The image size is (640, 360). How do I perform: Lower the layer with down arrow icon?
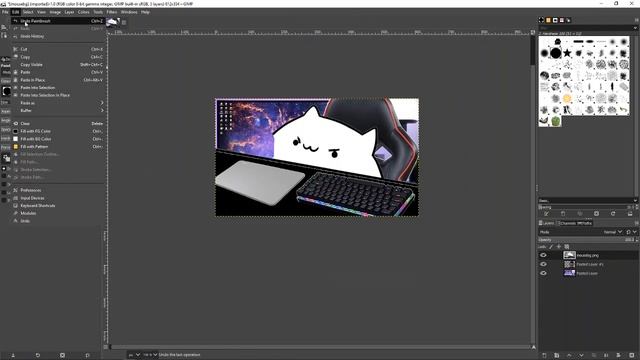(581, 356)
